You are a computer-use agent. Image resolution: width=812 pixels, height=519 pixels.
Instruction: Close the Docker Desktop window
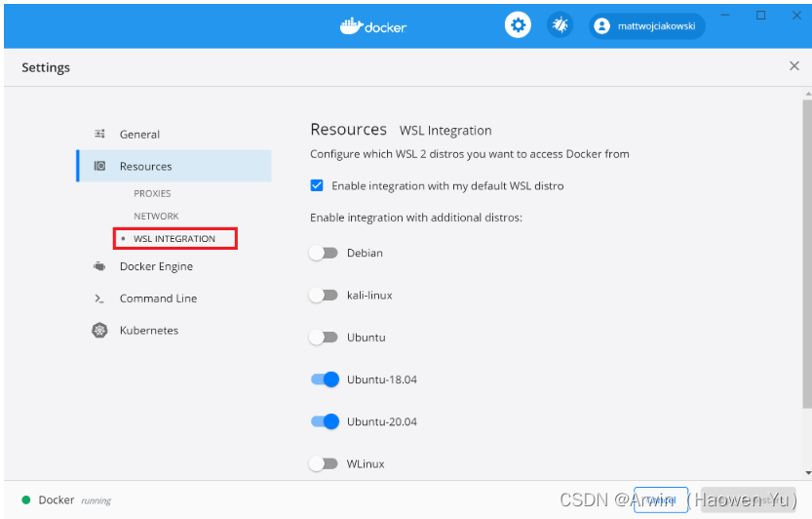click(x=796, y=15)
